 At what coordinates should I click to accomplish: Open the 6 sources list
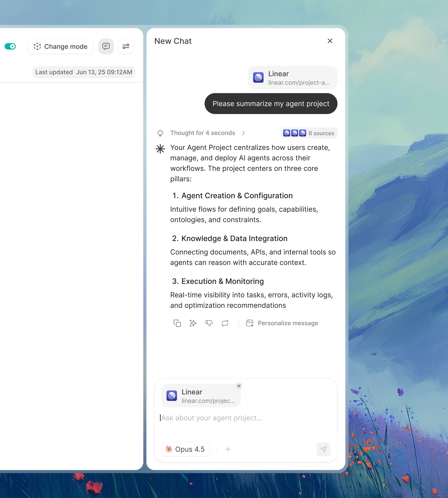(x=309, y=133)
